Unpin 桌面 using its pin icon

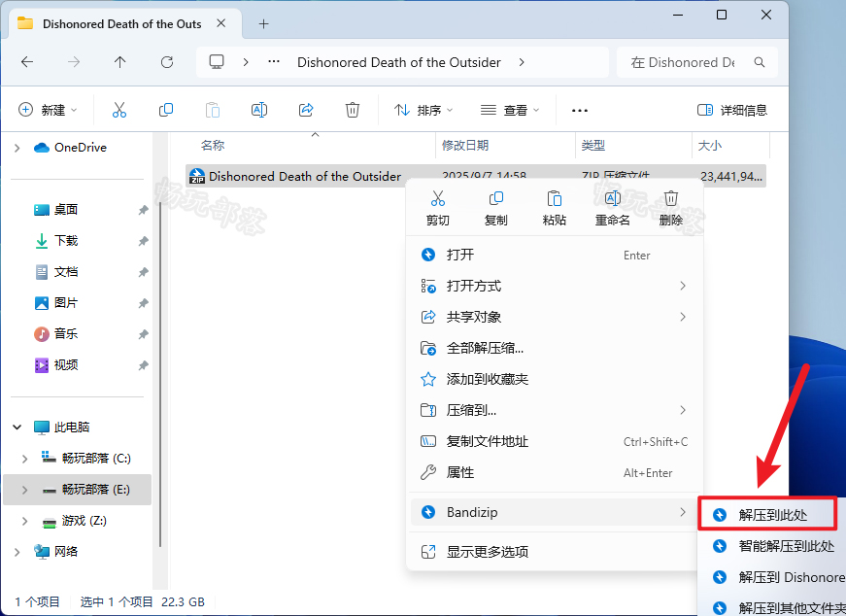pyautogui.click(x=143, y=210)
